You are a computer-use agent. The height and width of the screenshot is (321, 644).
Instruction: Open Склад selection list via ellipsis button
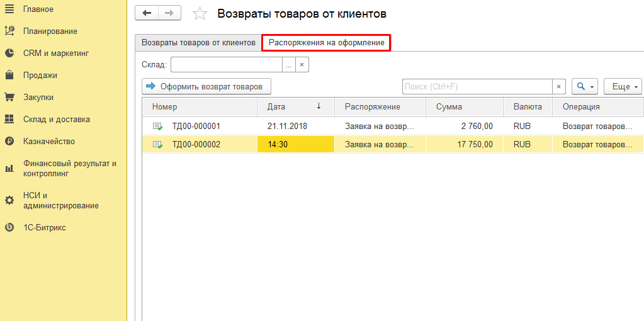click(x=288, y=65)
